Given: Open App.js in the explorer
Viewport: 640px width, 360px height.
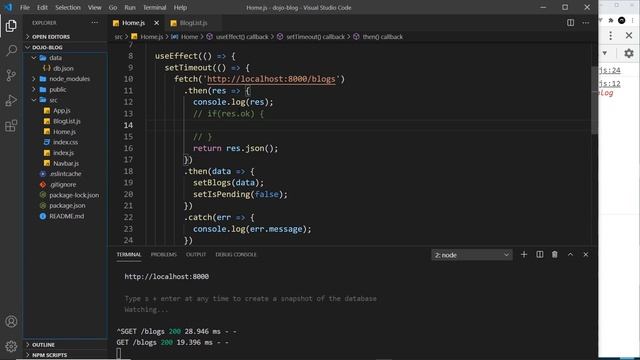Looking at the screenshot, I should tap(62, 111).
